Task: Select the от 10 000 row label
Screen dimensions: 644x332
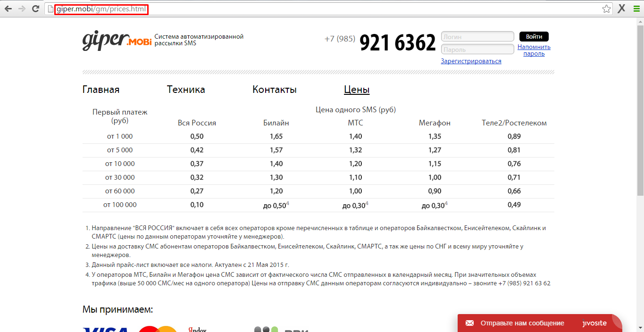Action: pyautogui.click(x=120, y=164)
